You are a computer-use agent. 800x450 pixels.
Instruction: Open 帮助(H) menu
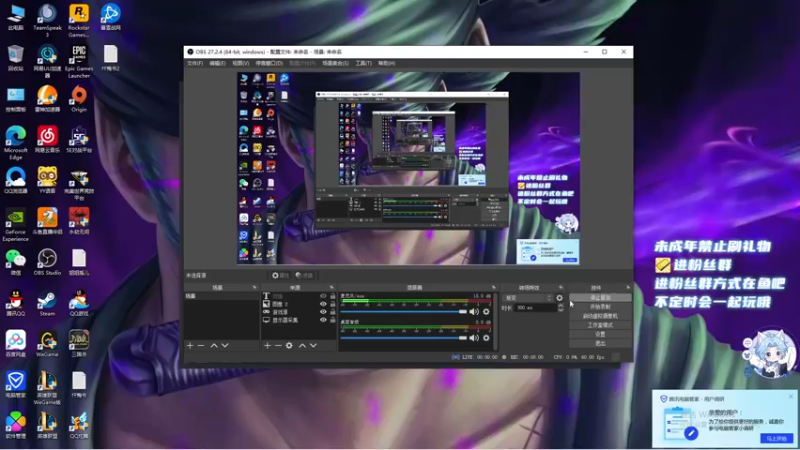(387, 63)
